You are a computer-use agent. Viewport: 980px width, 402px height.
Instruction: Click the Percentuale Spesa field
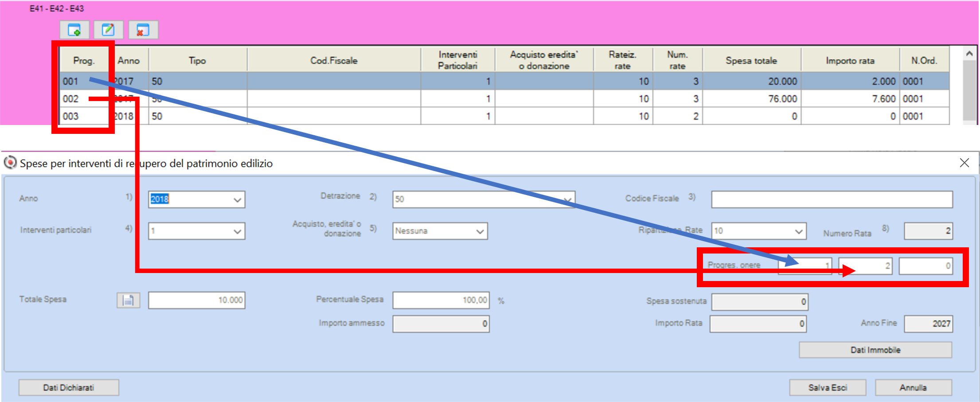coord(441,300)
